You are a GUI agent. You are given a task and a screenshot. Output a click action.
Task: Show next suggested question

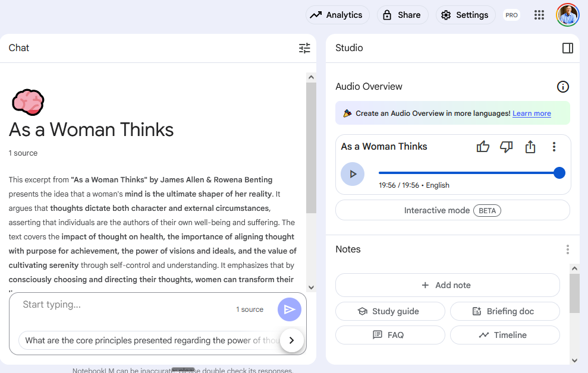pyautogui.click(x=291, y=340)
